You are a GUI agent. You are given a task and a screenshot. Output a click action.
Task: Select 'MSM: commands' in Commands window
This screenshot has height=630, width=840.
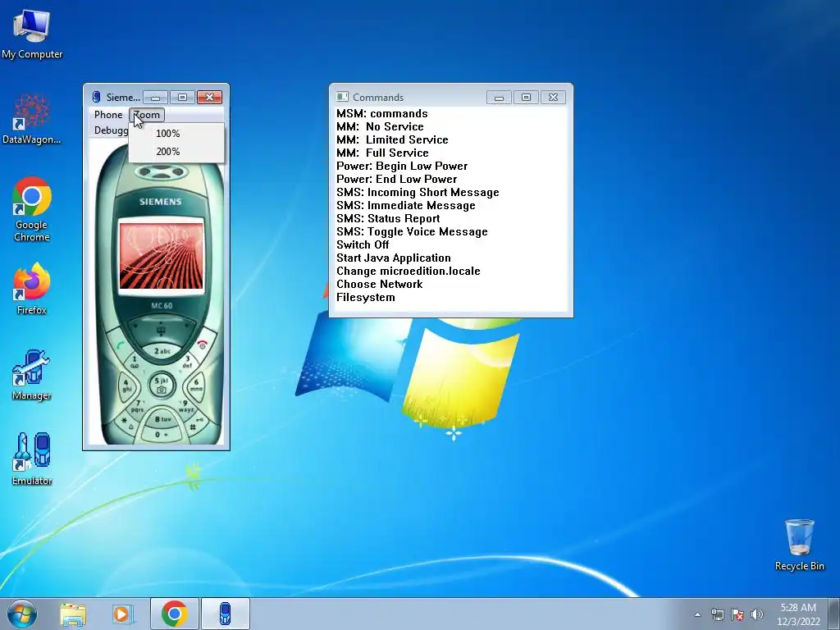coord(382,113)
